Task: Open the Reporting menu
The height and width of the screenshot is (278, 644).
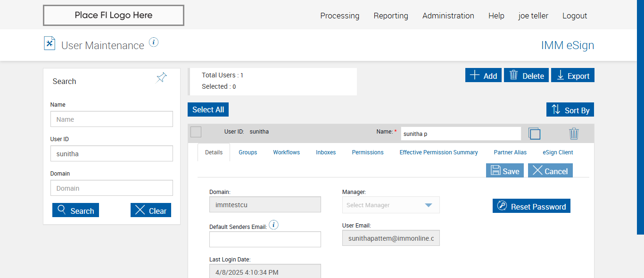Action: [x=390, y=16]
